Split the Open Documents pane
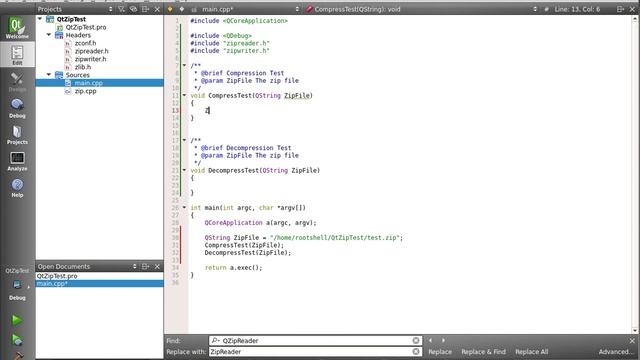The height and width of the screenshot is (360, 640). click(145, 267)
